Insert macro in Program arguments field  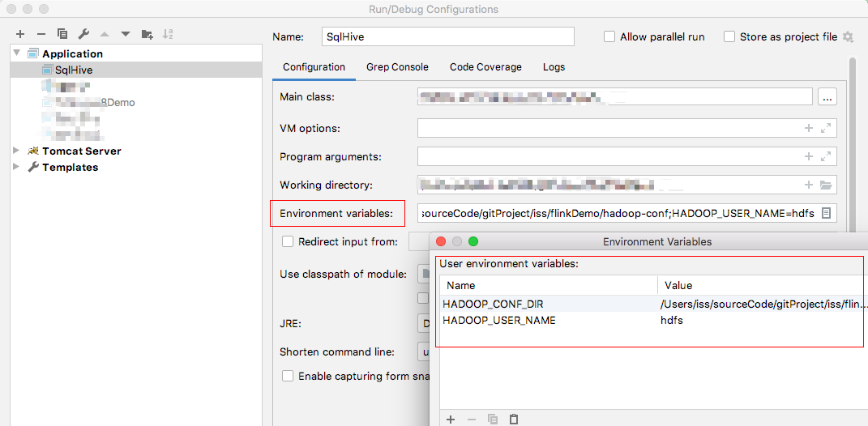[809, 156]
